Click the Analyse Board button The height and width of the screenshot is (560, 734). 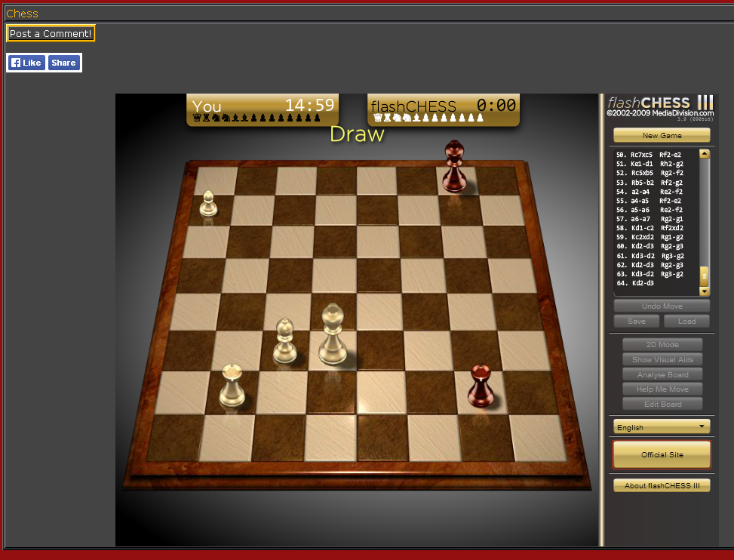tap(662, 374)
